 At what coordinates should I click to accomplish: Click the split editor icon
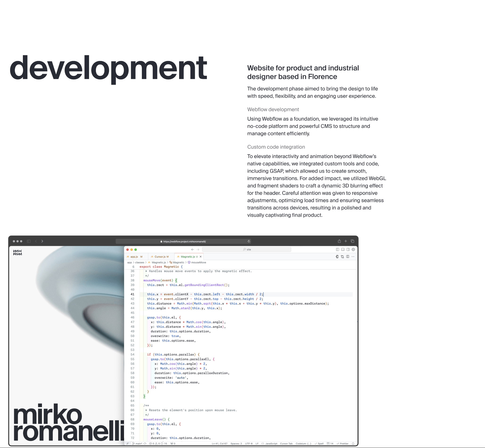click(348, 257)
